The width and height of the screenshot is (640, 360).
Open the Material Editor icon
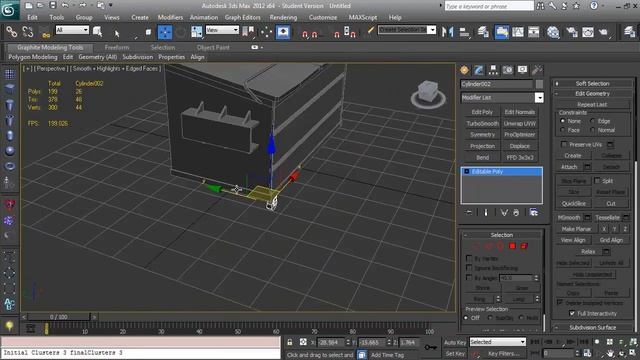[553, 32]
